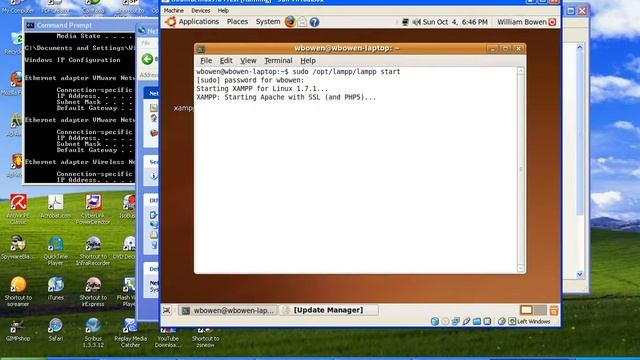Open the VirtualBox Devices menu
This screenshot has height=360, width=640.
(x=201, y=11)
